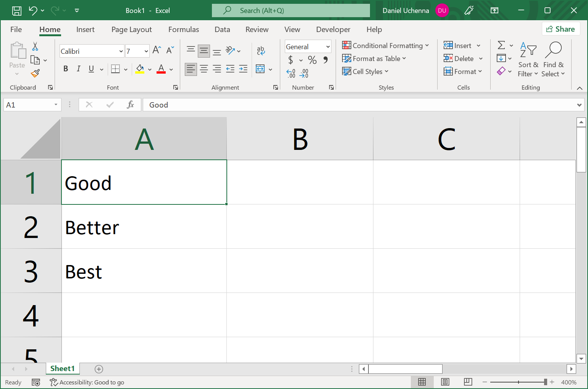Add a new sheet with plus button
The height and width of the screenshot is (389, 588).
click(x=99, y=369)
